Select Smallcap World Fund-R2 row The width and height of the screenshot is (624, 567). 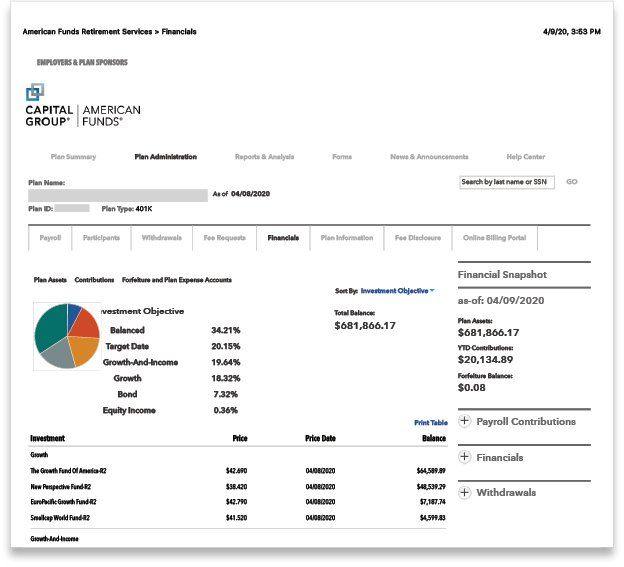pyautogui.click(x=238, y=518)
